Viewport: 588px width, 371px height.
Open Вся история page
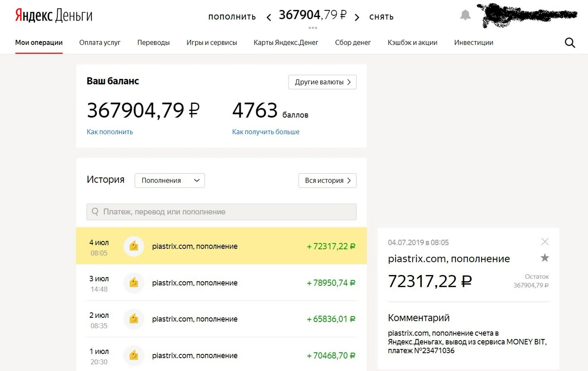[327, 181]
